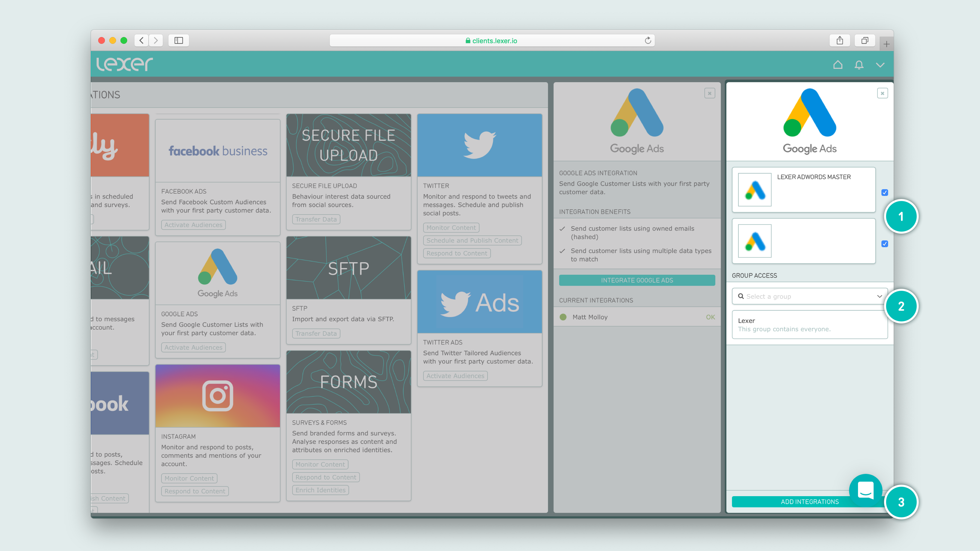Open the Instagram integration tile

point(218,395)
